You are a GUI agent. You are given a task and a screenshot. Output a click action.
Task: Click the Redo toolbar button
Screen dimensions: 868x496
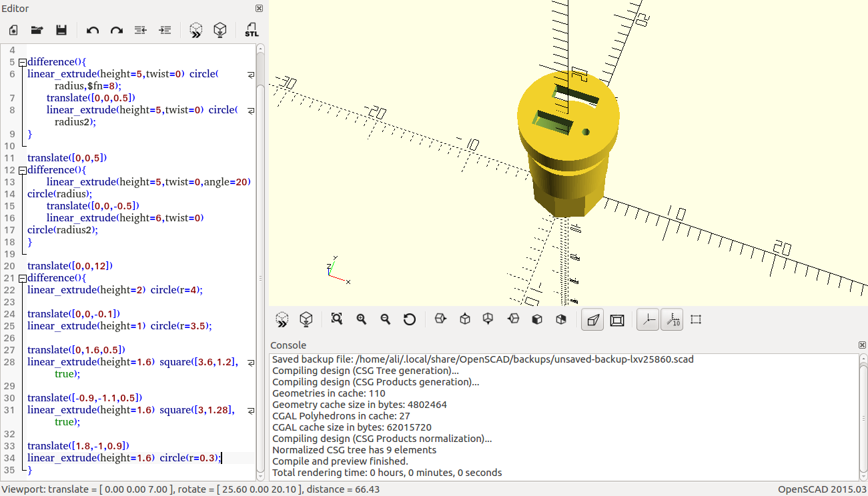[116, 30]
